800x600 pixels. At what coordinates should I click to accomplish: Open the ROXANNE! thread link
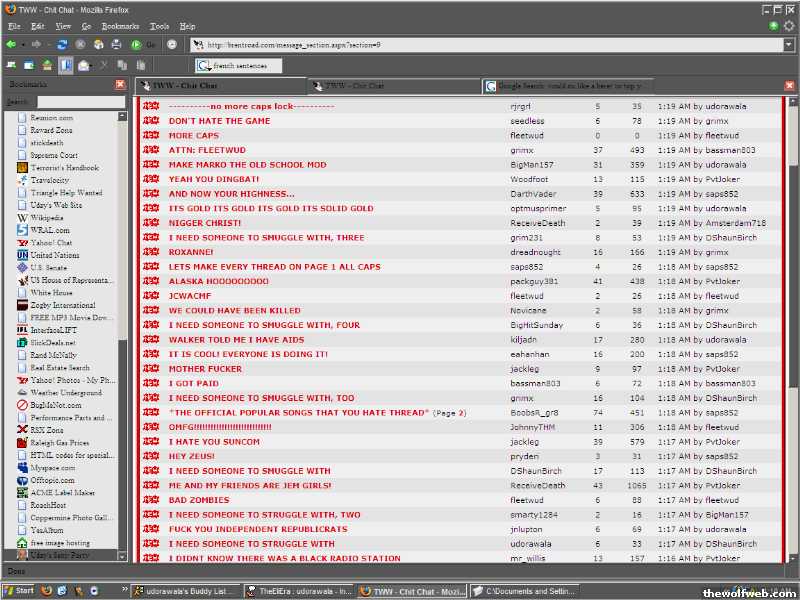tap(191, 252)
